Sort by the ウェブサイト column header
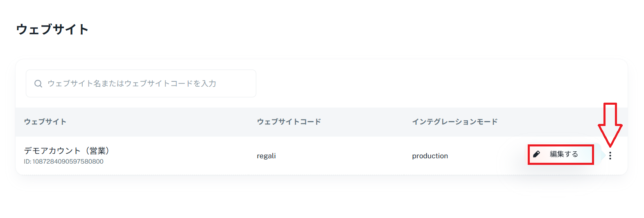 (x=45, y=122)
